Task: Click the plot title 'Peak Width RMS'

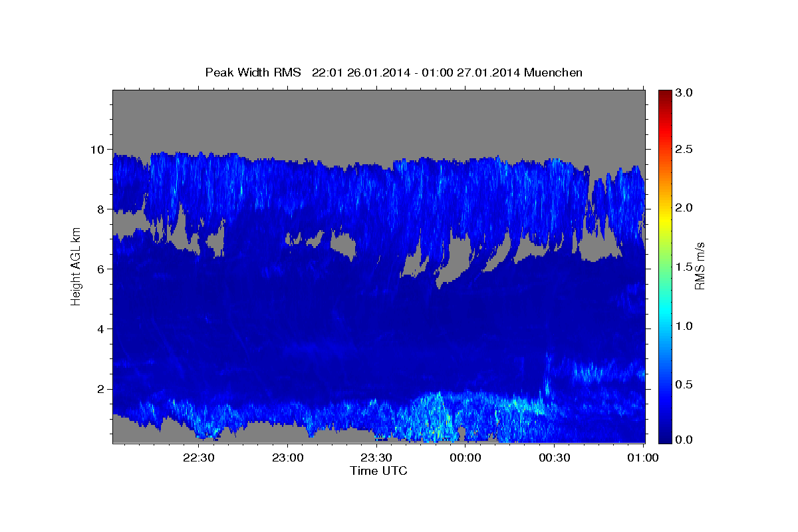Action: (x=253, y=72)
